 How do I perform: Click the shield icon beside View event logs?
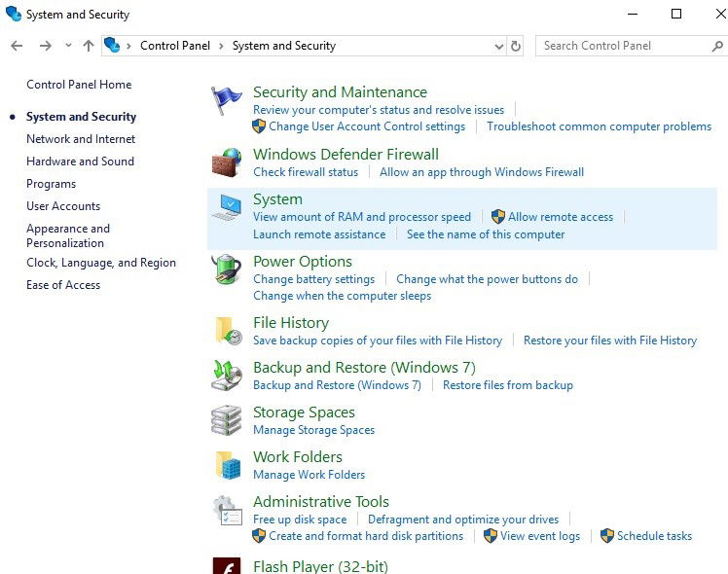click(x=491, y=535)
